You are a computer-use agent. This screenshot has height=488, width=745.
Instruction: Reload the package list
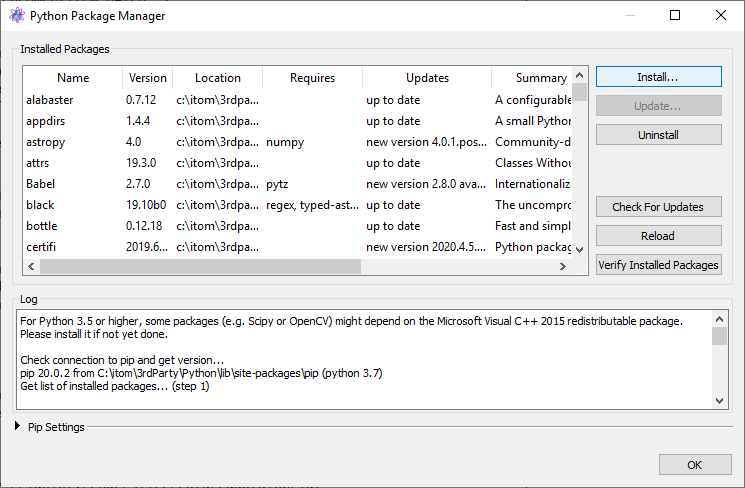point(659,236)
